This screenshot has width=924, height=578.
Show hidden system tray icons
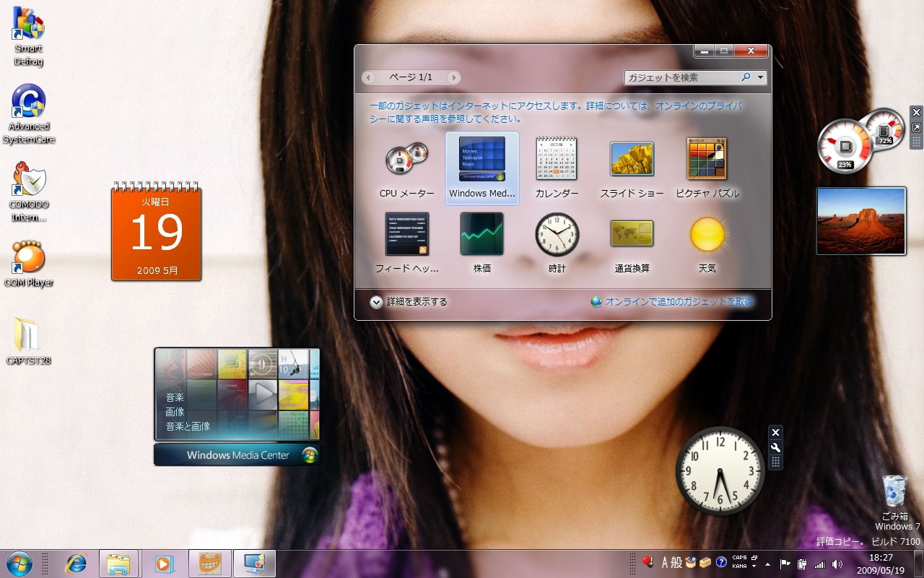767,564
